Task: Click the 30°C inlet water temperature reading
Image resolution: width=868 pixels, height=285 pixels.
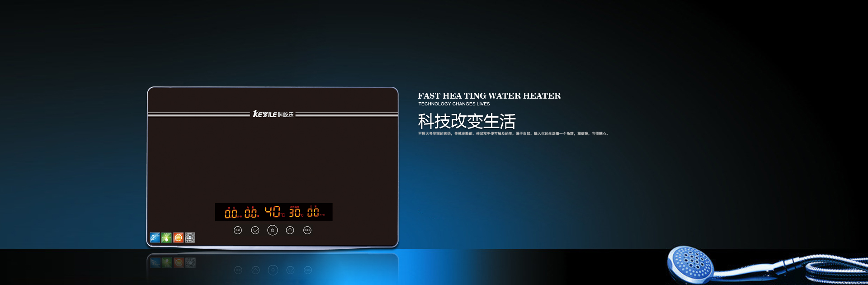Action: pyautogui.click(x=296, y=212)
